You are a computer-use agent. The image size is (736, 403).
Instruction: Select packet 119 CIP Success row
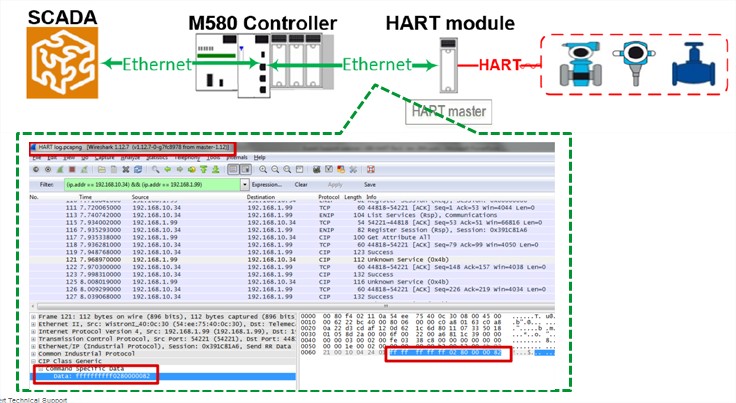pyautogui.click(x=291, y=252)
